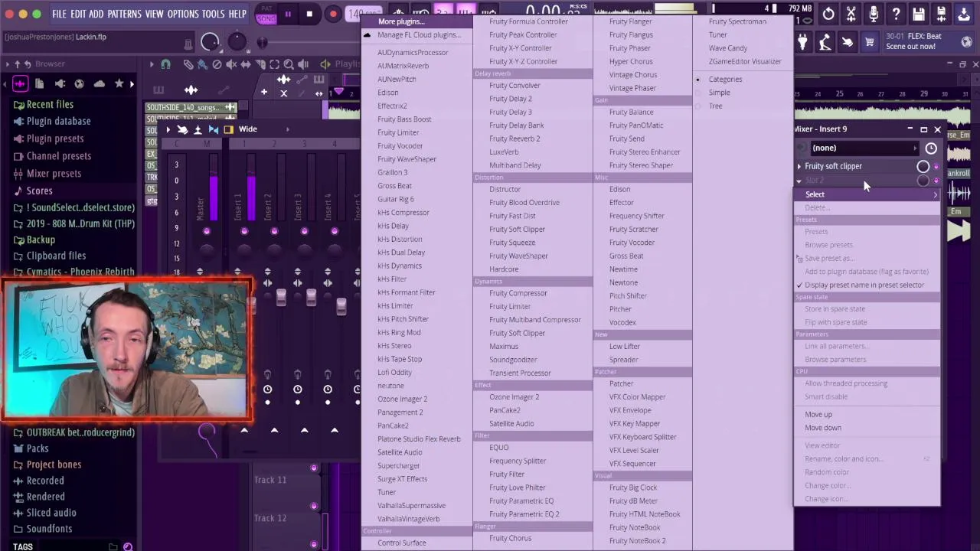980x551 pixels.
Task: Switch to PAT mode
Action: (x=266, y=8)
